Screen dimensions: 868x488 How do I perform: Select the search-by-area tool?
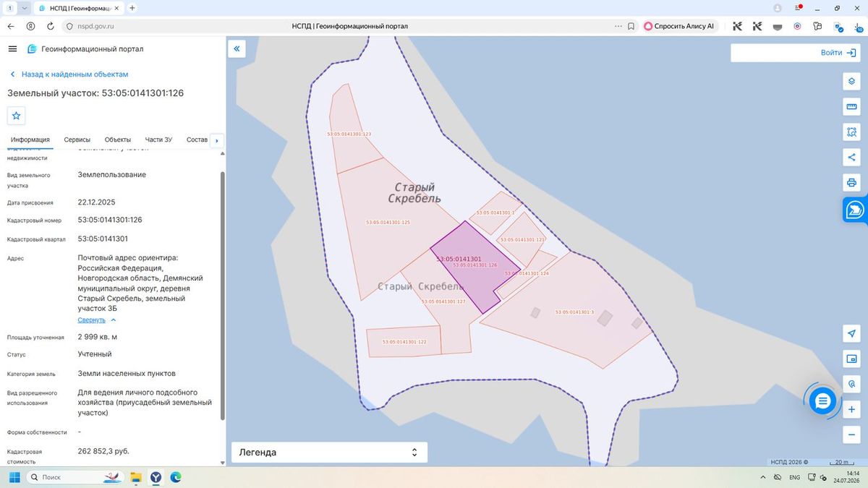click(851, 132)
